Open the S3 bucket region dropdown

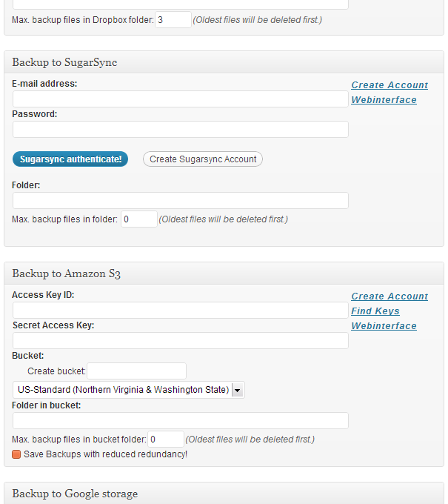(128, 390)
